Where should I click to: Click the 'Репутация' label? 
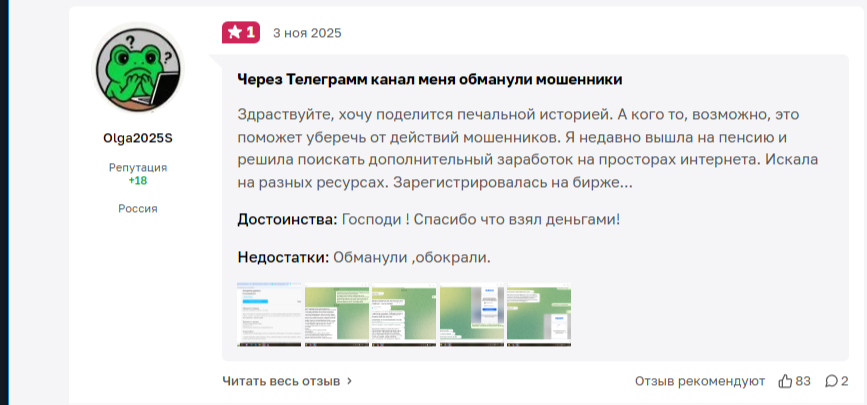[x=138, y=168]
